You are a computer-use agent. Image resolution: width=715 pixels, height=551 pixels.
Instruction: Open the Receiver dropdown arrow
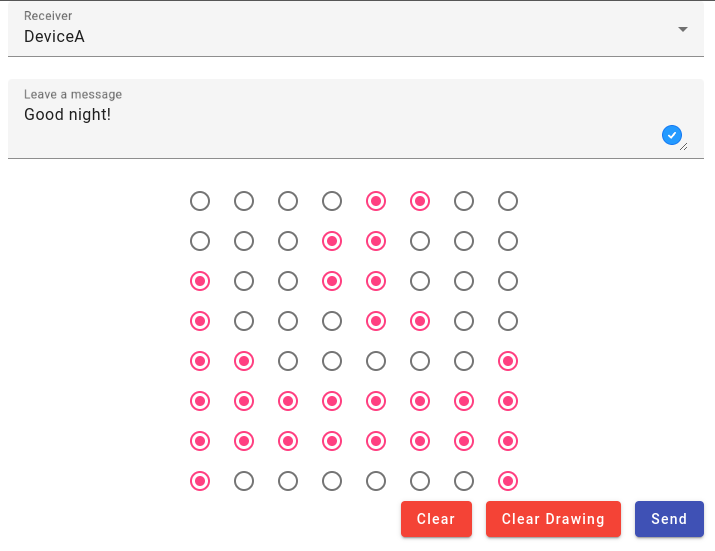[683, 29]
